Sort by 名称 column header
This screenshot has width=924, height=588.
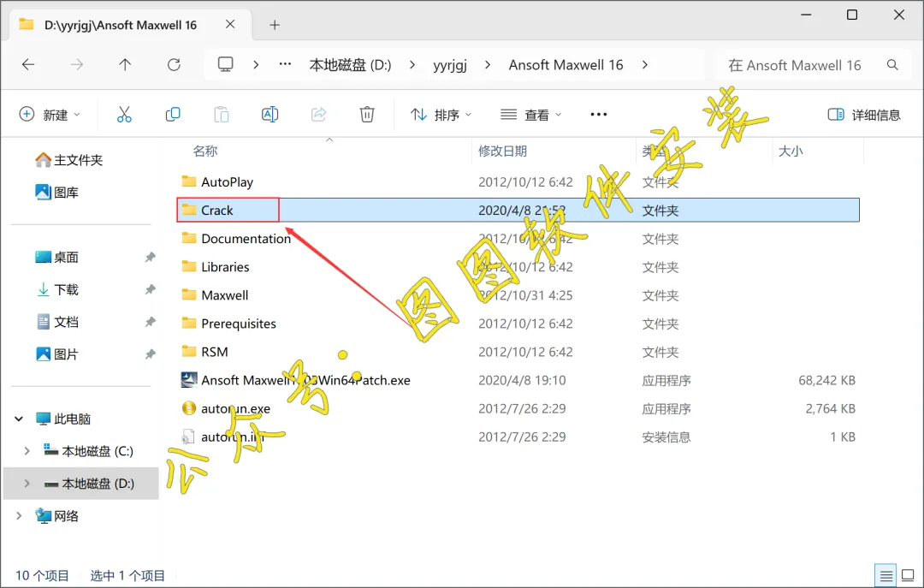click(x=205, y=151)
